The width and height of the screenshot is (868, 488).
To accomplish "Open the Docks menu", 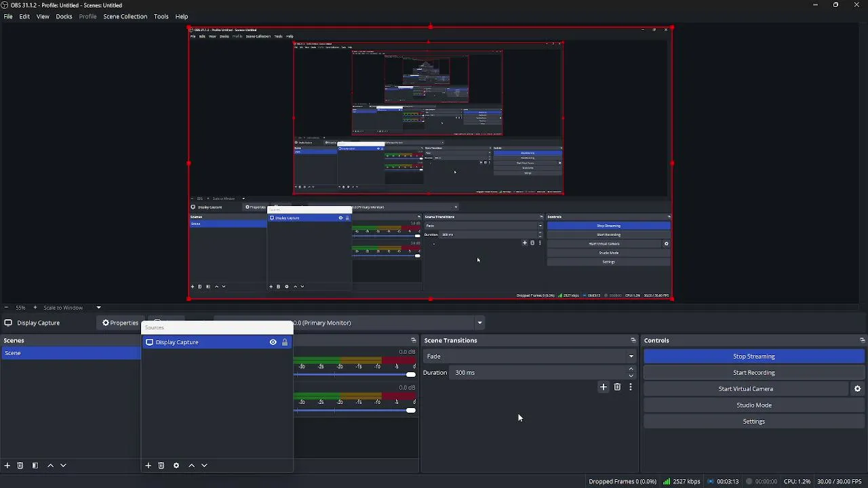I will point(64,16).
